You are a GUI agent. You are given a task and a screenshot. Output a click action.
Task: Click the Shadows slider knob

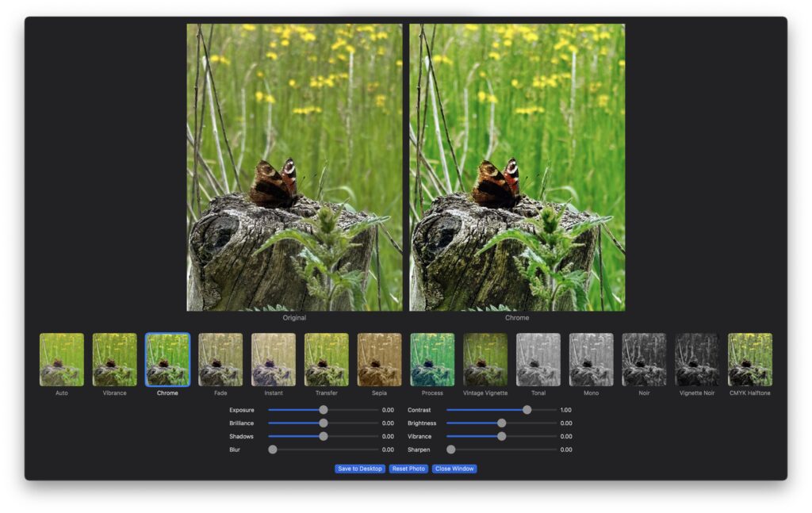324,436
